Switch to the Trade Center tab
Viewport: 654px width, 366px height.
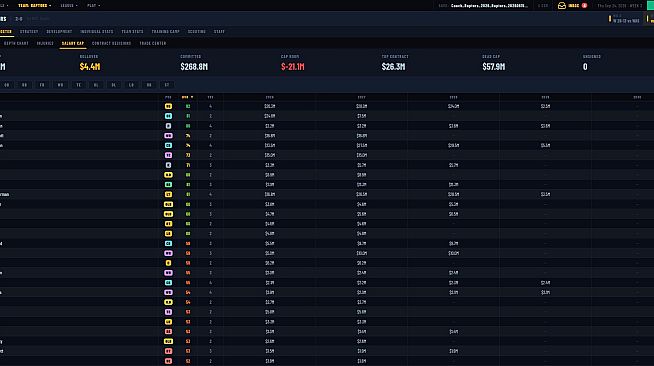tap(153, 43)
